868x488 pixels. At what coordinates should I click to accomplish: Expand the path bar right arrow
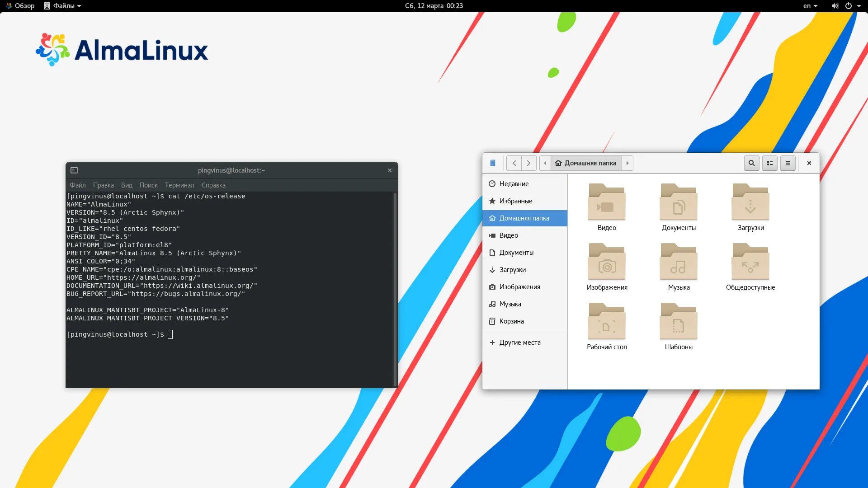[627, 163]
